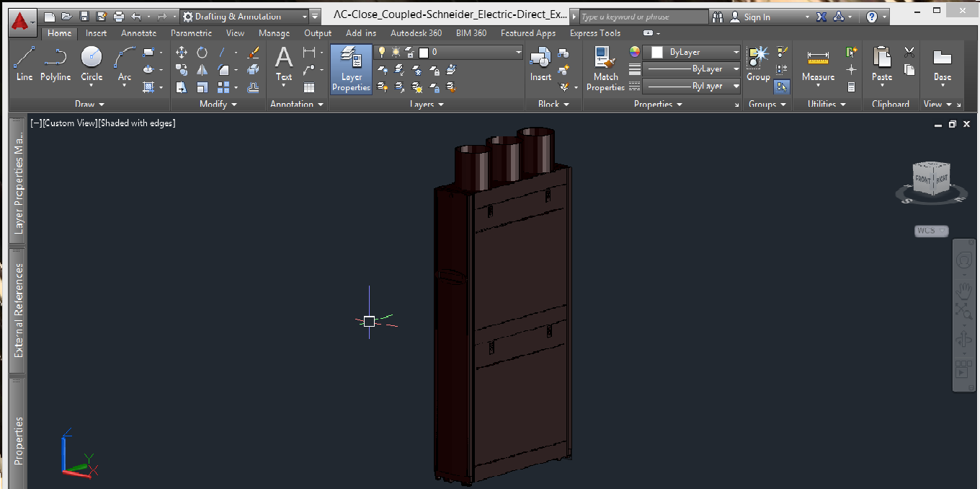The image size is (980, 489).
Task: Click the Match Properties tool
Action: point(605,69)
